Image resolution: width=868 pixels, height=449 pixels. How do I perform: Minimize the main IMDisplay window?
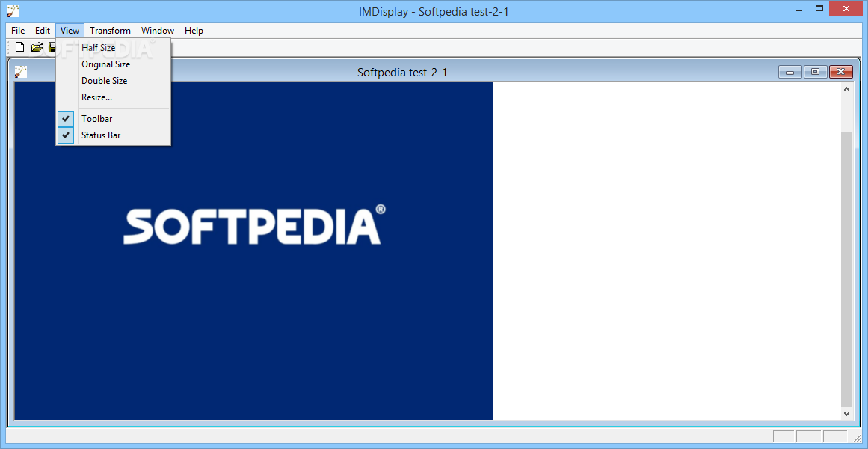[800, 8]
